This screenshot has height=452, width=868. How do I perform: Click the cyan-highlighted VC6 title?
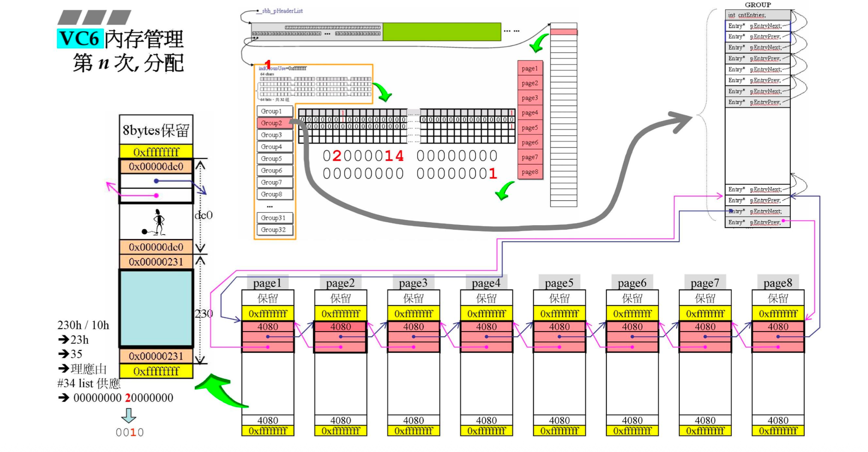click(80, 38)
